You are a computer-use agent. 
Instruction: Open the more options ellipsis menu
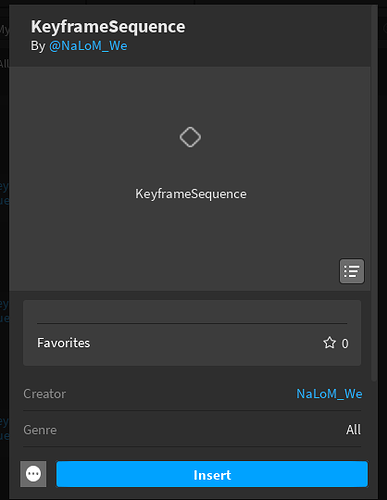[x=33, y=474]
